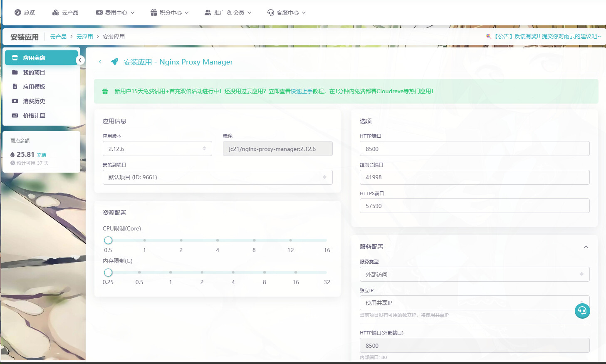Collapse the 服务配置 section chevron
The height and width of the screenshot is (364, 606).
586,247
